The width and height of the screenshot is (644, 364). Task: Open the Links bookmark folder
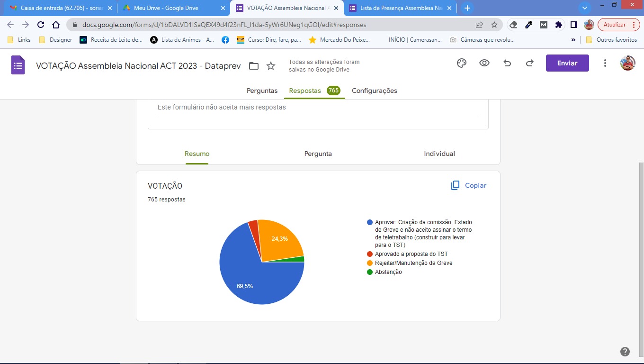pyautogui.click(x=19, y=40)
